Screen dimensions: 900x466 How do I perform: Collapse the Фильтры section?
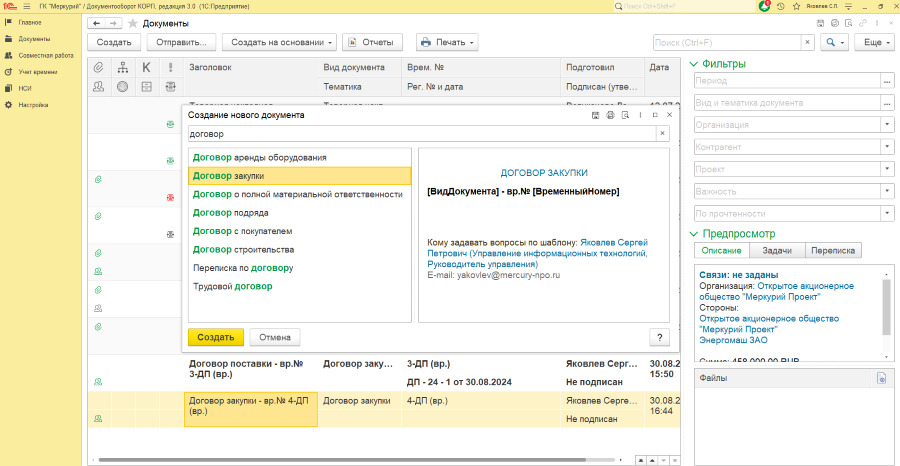coord(695,64)
